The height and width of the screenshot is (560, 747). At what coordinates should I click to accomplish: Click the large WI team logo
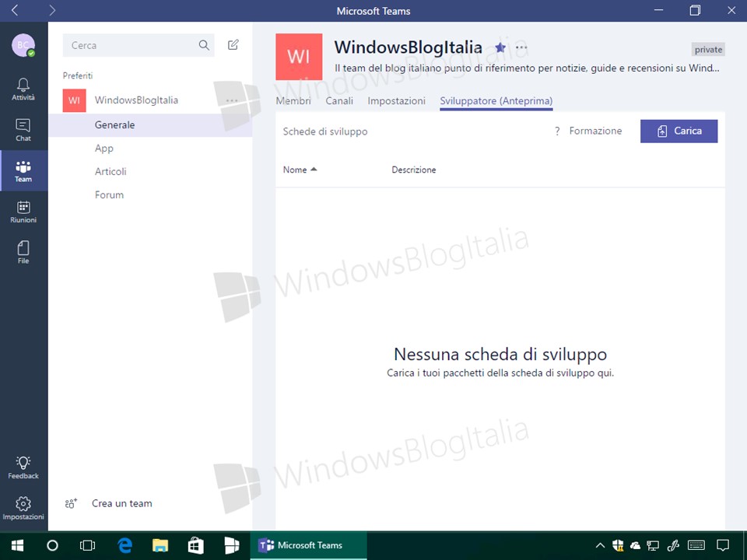[299, 57]
